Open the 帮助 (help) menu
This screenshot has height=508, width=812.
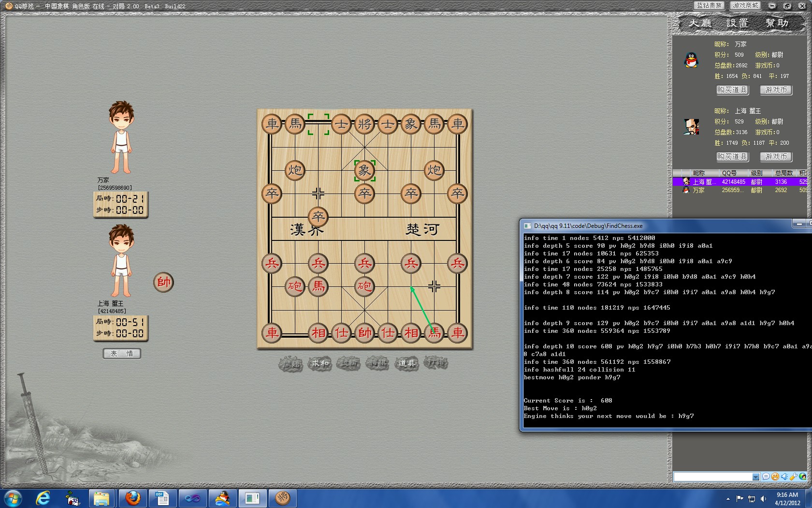pyautogui.click(x=777, y=23)
